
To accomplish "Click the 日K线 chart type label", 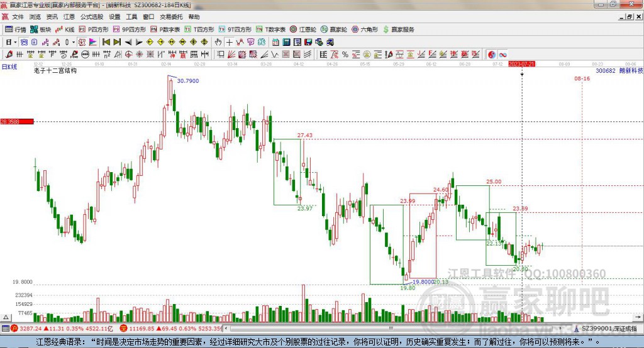I will pos(9,67).
